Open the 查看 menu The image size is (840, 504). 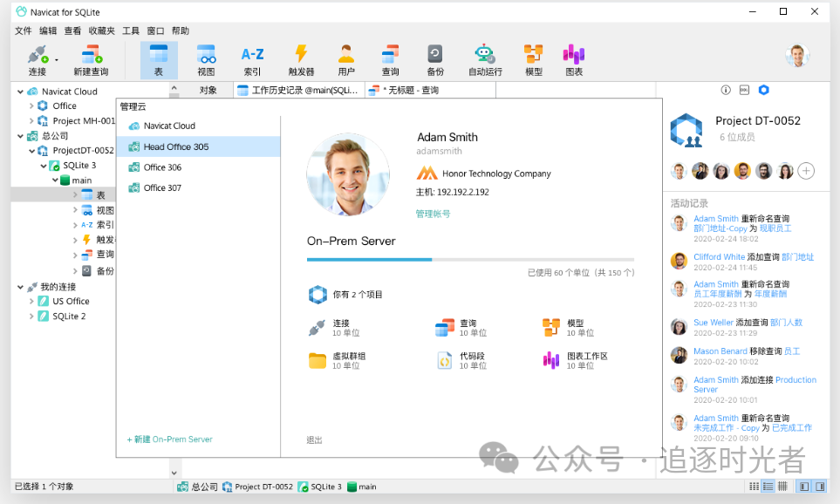click(72, 31)
